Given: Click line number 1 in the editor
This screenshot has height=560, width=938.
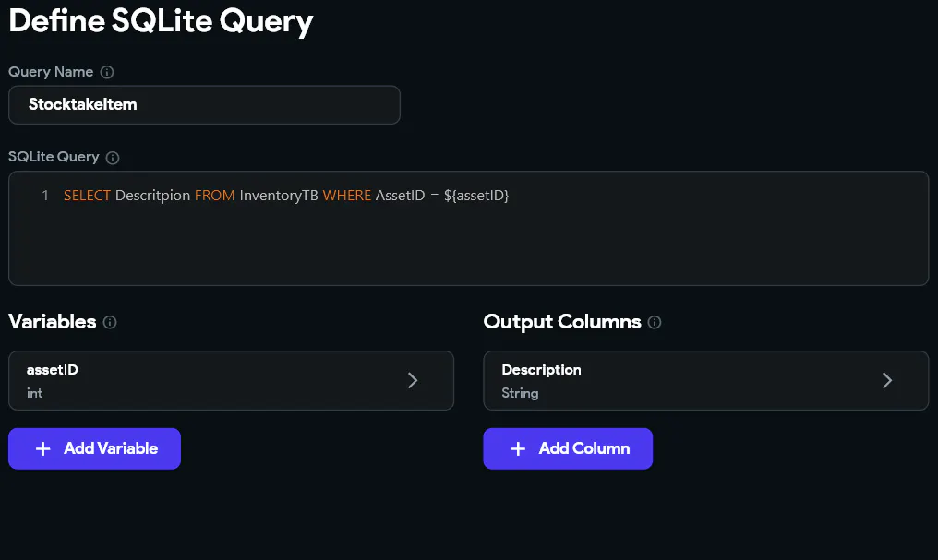Looking at the screenshot, I should [45, 196].
